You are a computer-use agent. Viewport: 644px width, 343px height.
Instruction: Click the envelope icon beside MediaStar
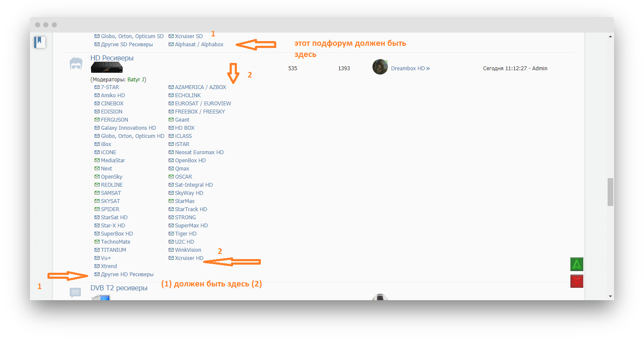coord(97,161)
